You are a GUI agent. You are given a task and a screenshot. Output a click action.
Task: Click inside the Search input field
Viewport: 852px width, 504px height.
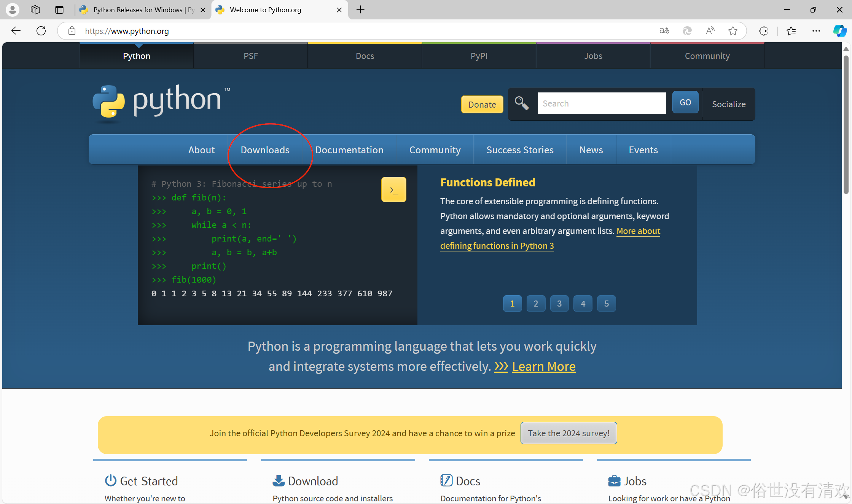pos(601,103)
